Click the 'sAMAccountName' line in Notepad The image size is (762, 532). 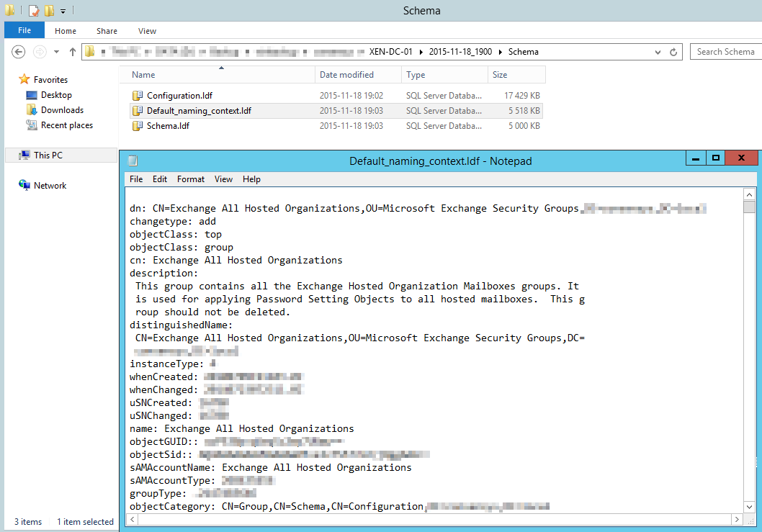pos(270,467)
